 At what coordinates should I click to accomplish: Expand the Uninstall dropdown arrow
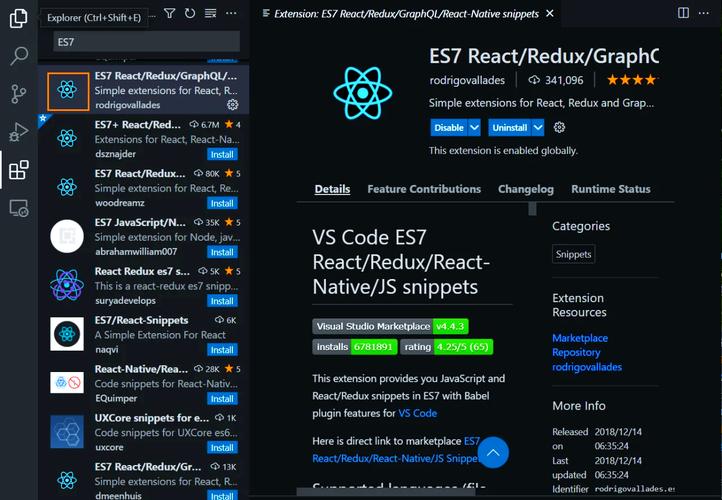click(x=538, y=128)
